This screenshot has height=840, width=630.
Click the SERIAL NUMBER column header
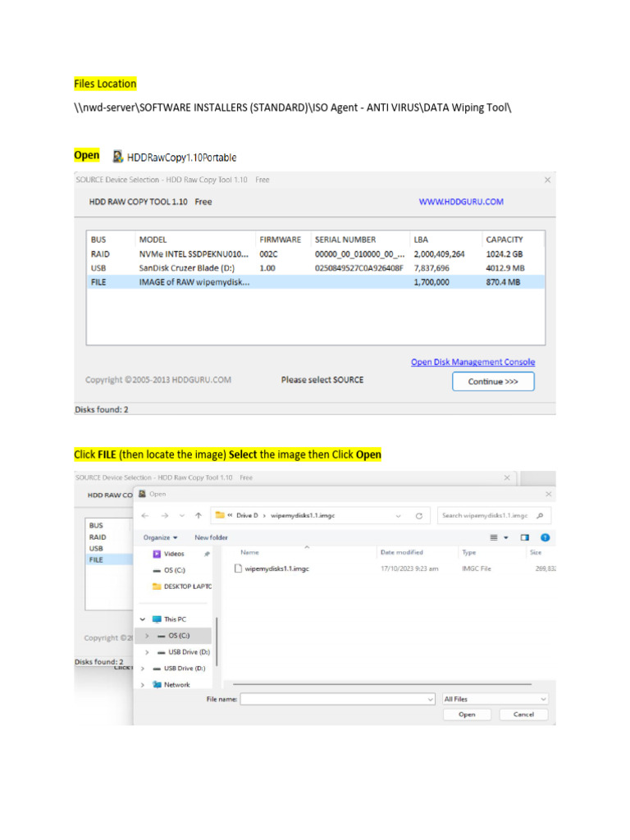[345, 240]
